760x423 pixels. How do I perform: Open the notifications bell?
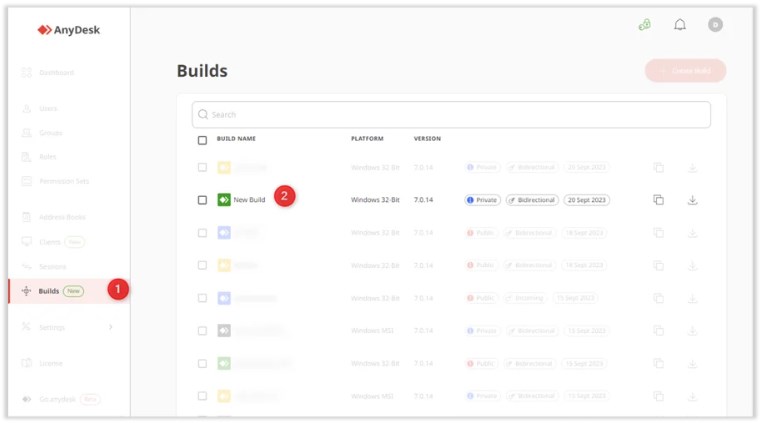[x=680, y=25]
